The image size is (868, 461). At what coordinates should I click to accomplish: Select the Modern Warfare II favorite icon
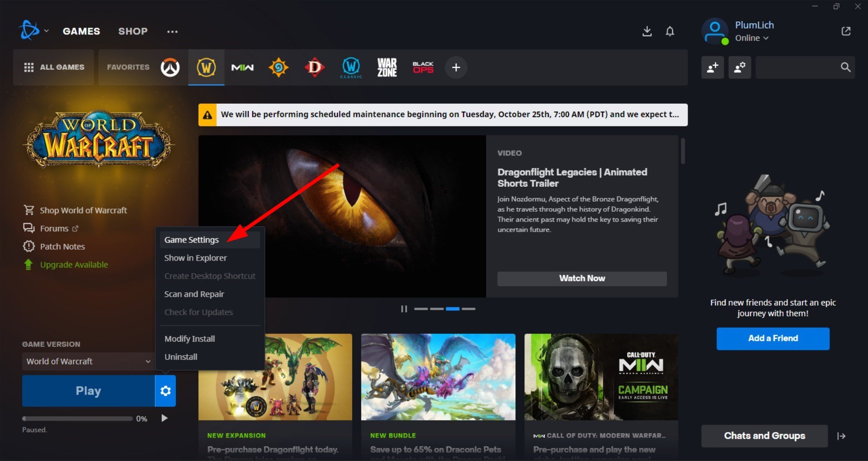coord(242,67)
